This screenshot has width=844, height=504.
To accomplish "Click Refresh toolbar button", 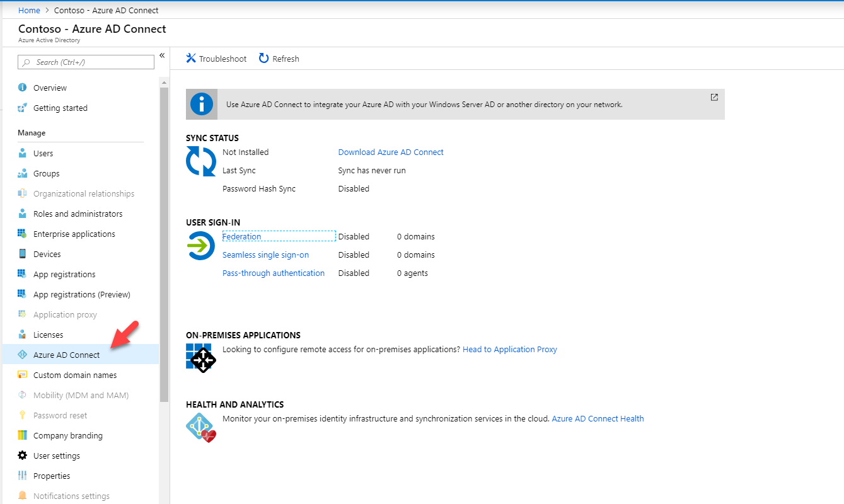I will point(279,59).
